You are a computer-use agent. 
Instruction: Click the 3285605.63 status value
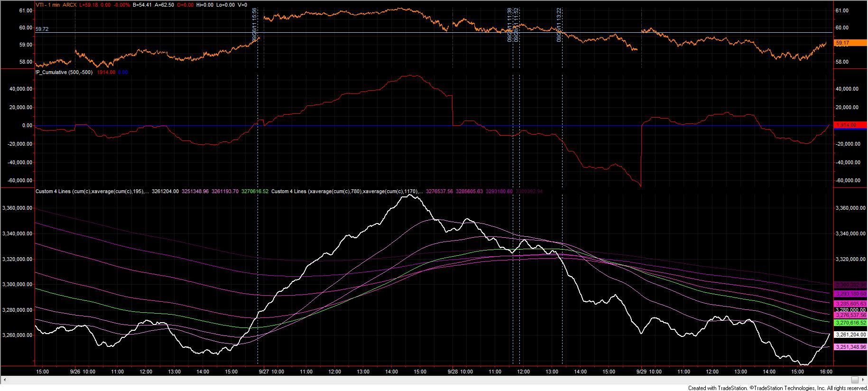click(469, 191)
